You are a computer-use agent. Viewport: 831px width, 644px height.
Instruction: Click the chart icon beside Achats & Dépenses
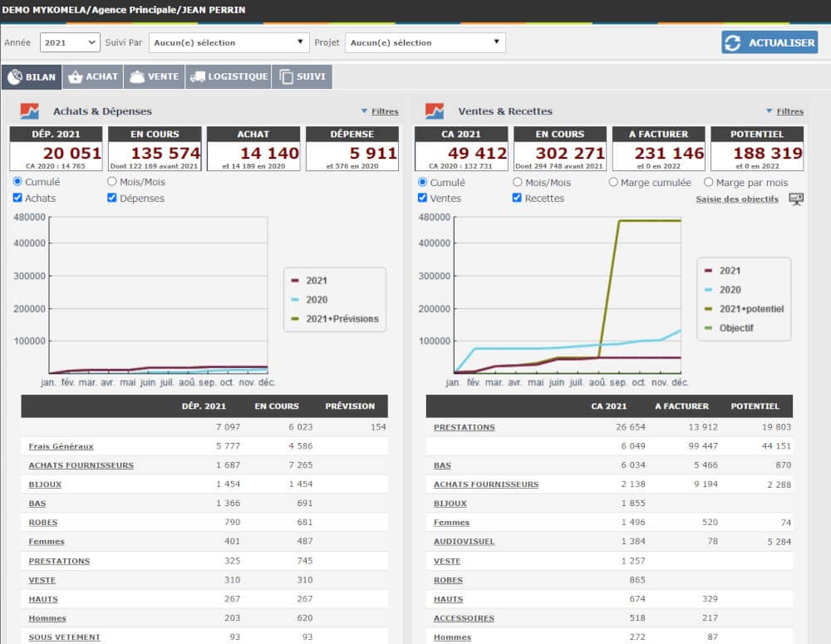[x=30, y=111]
